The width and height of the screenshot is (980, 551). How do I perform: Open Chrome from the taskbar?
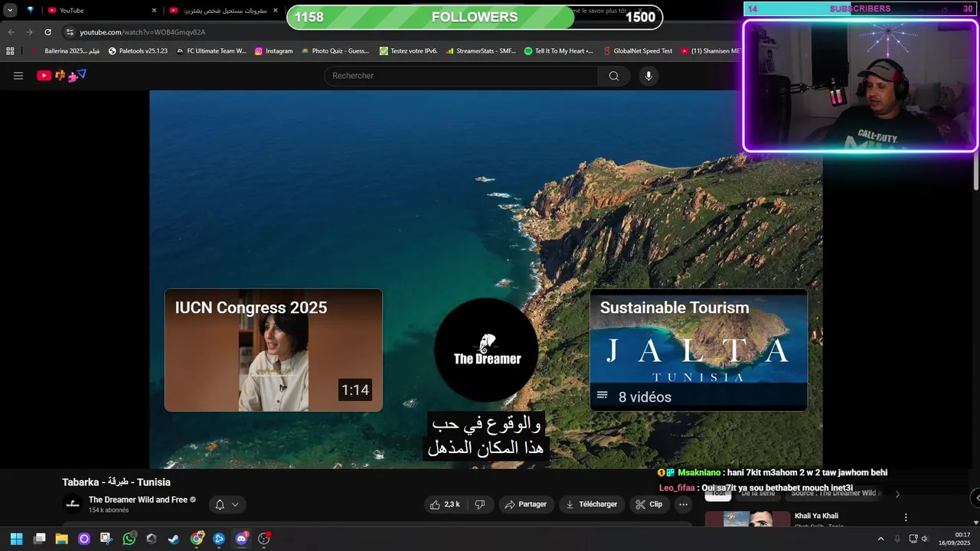click(197, 539)
